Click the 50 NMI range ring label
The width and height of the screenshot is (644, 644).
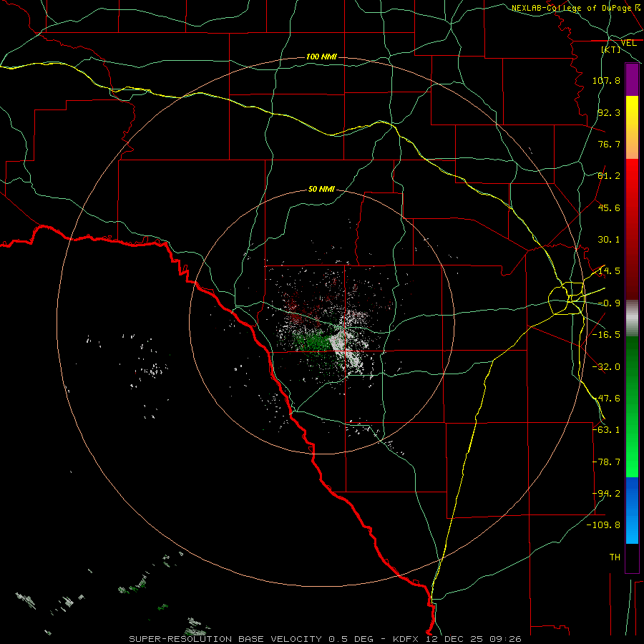point(321,189)
